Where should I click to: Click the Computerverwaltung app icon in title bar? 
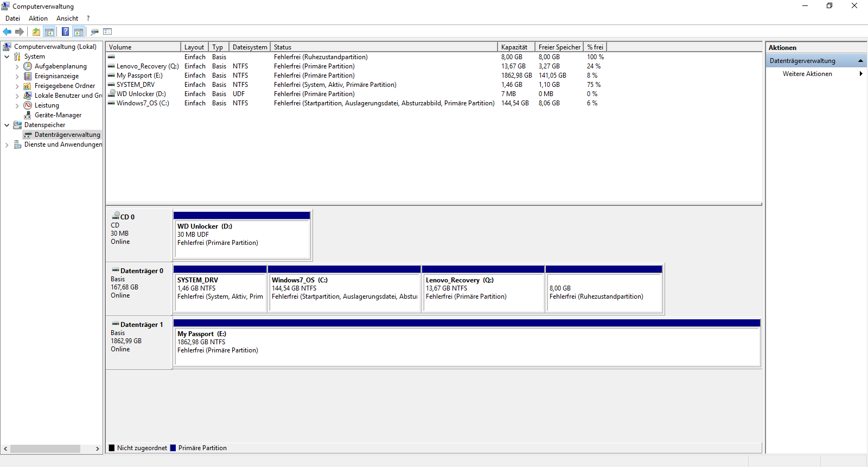pos(5,6)
